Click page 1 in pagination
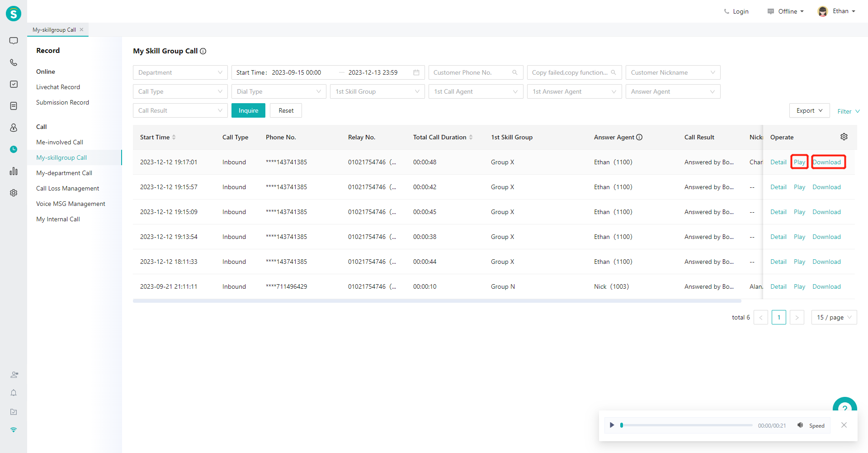The width and height of the screenshot is (868, 453). click(x=778, y=317)
